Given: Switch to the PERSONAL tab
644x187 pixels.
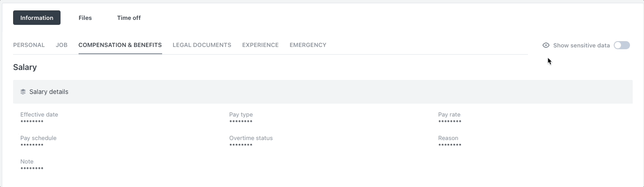Looking at the screenshot, I should coord(29,45).
